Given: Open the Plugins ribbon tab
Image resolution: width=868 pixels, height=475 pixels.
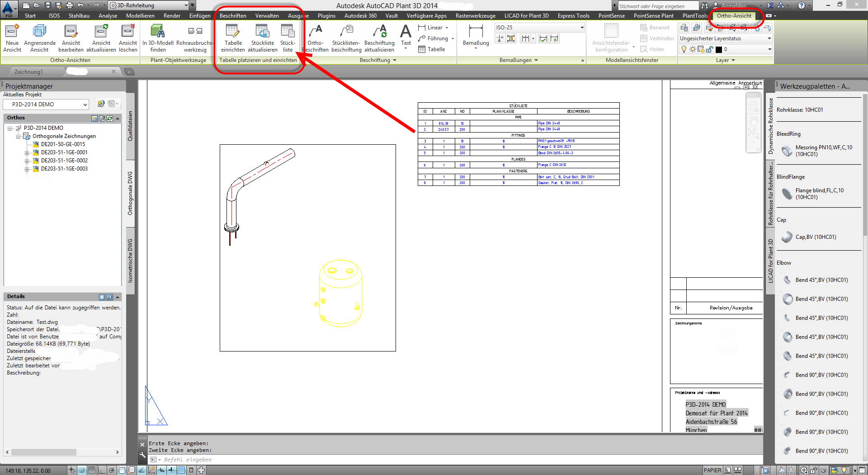Looking at the screenshot, I should tap(326, 16).
